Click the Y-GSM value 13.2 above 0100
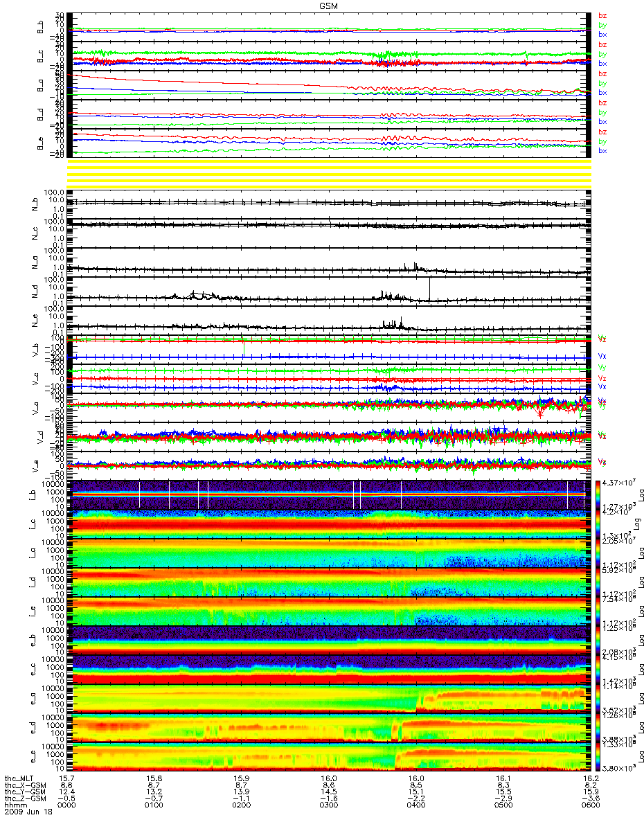The width and height of the screenshot is (644, 831). coord(154,791)
